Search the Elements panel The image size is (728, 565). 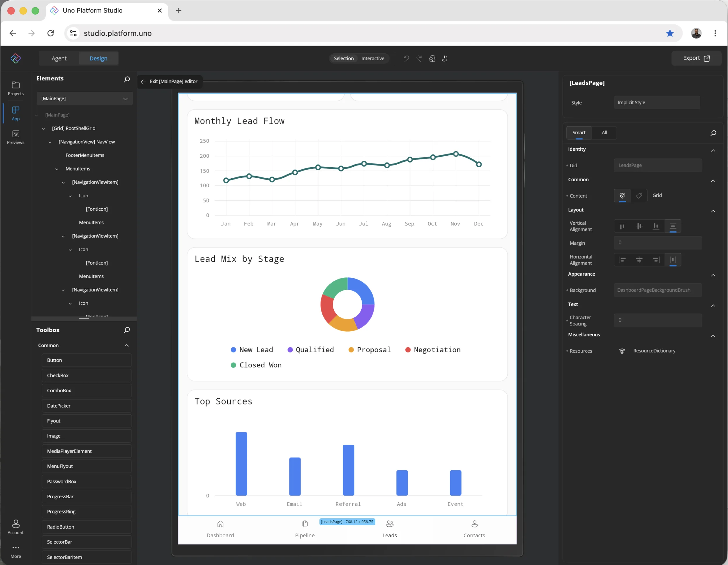[127, 79]
